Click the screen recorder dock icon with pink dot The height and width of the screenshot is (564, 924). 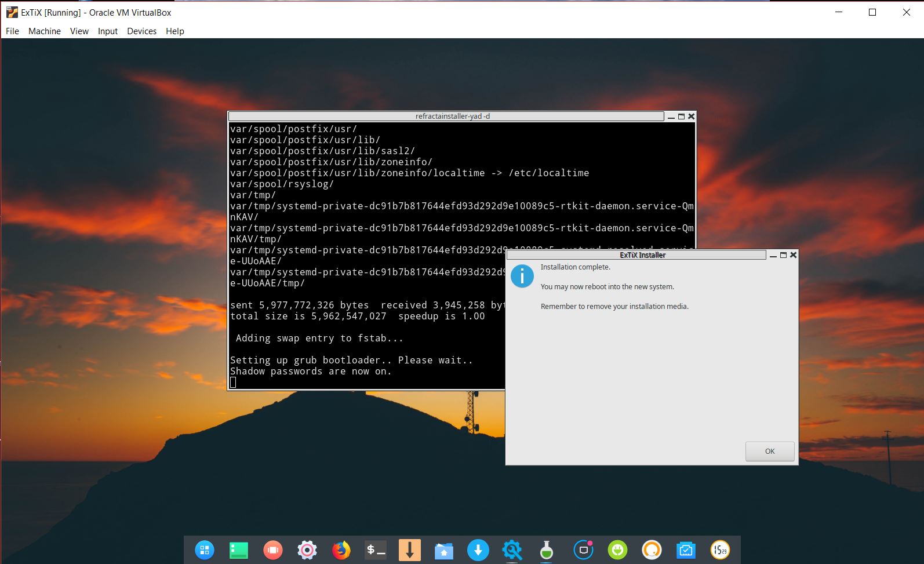[583, 550]
